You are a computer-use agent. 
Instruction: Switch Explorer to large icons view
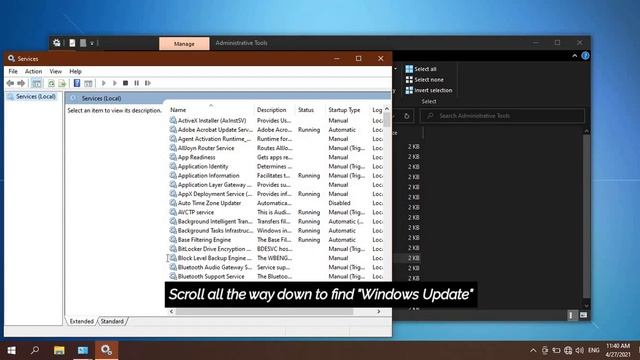pyautogui.click(x=583, y=315)
